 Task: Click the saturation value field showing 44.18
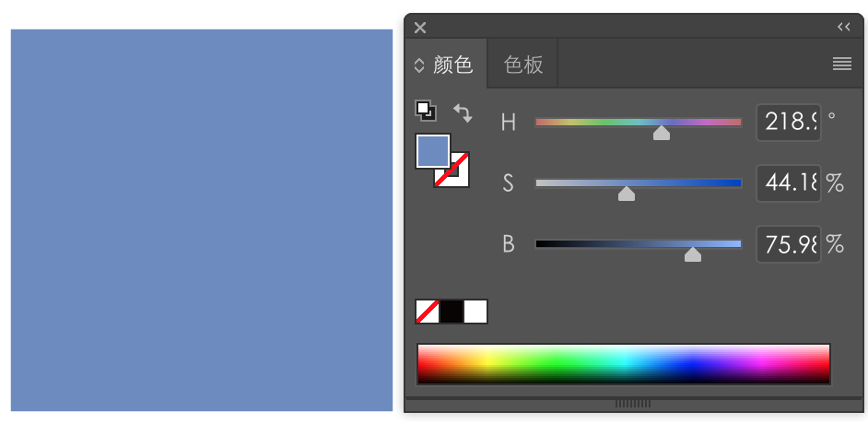click(789, 183)
